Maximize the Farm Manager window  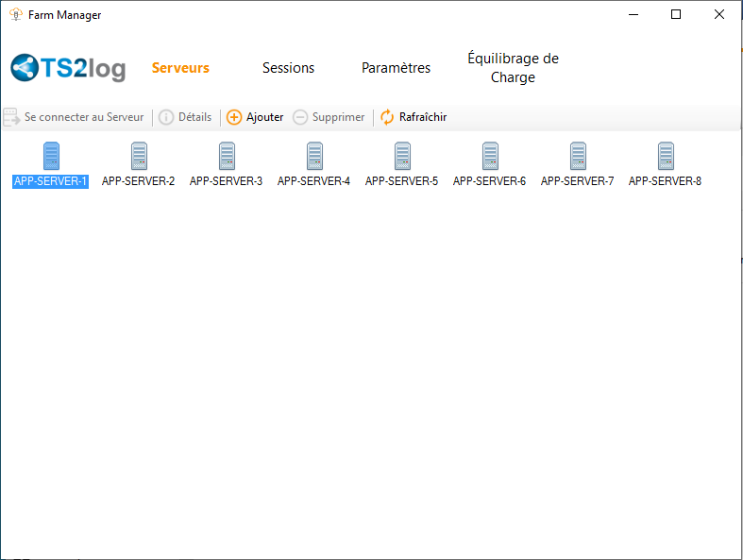point(676,15)
